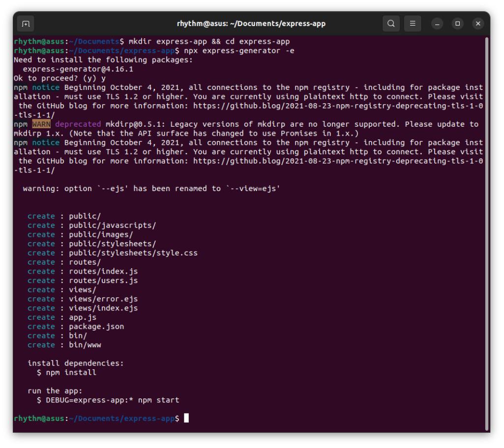Click the window title 'rhythm@asus: ~/Documents/express-app'

(251, 24)
